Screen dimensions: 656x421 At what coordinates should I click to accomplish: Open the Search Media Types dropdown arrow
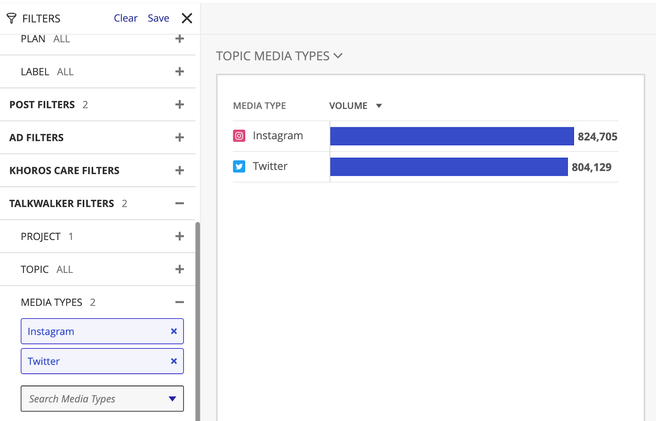point(172,399)
